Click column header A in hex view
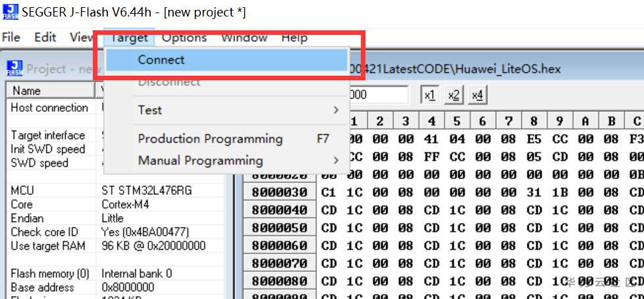The width and height of the screenshot is (644, 299). 585,121
